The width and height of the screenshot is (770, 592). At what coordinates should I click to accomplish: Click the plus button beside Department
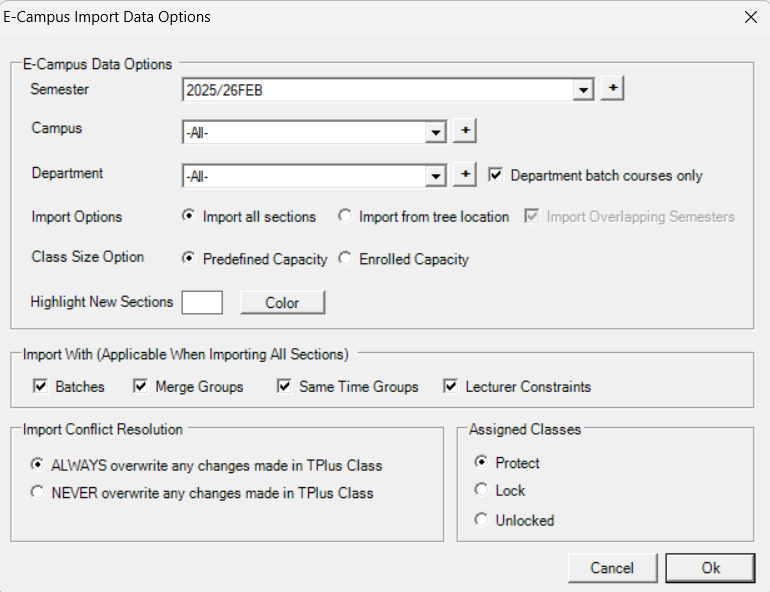[x=465, y=174]
